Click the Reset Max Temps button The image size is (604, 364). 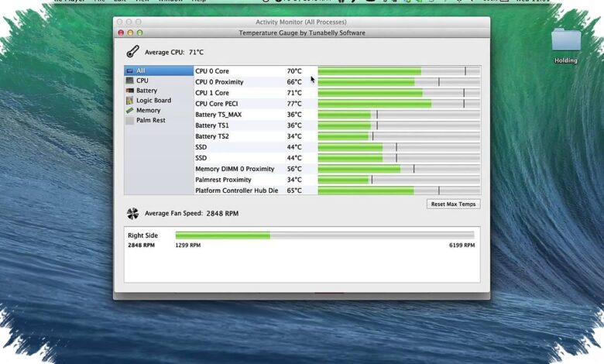pyautogui.click(x=453, y=204)
